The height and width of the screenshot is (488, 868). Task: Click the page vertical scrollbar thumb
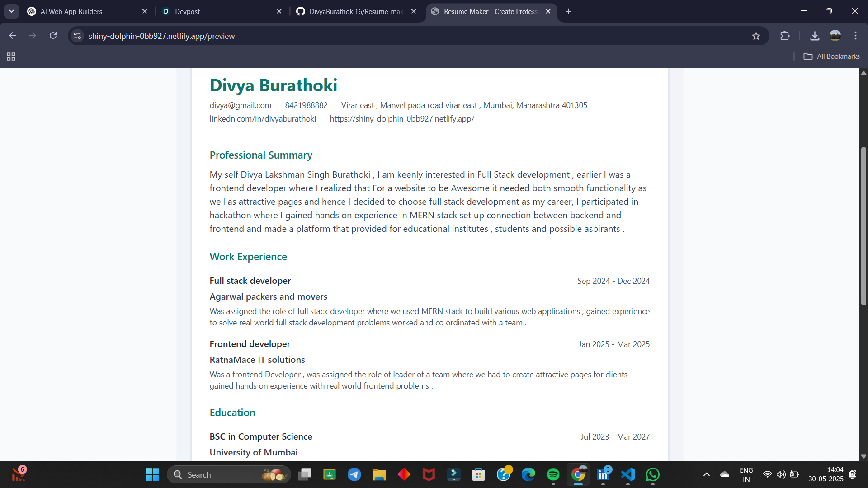(x=863, y=226)
